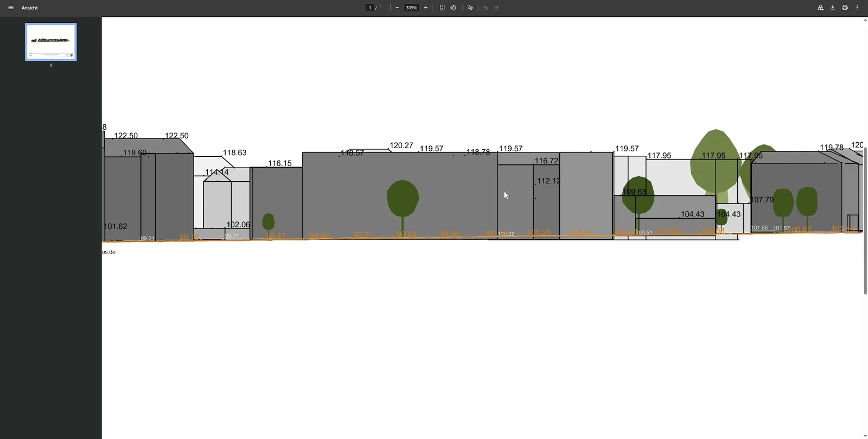Click the scrollbar up arrow
Screen dimensions: 868x439
865,20
